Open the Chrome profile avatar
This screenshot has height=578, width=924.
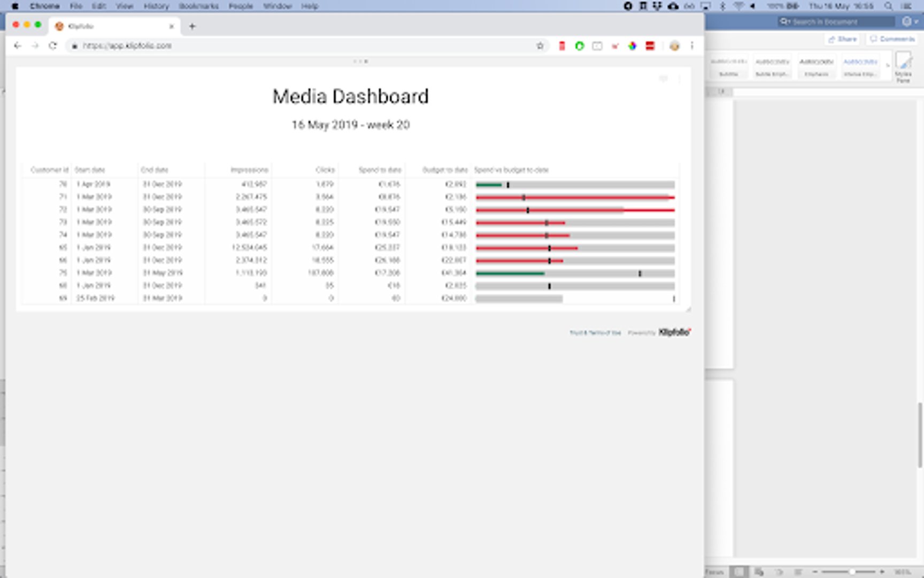click(674, 46)
